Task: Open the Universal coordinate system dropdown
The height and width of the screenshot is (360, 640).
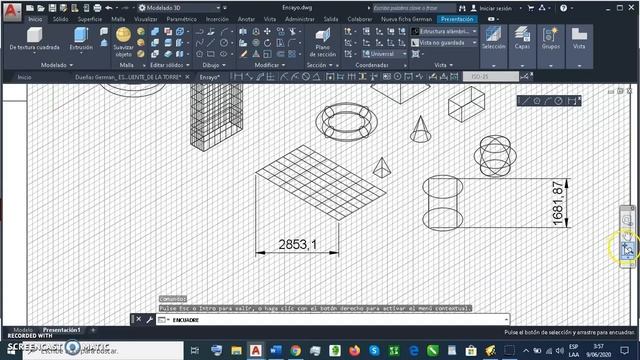Action: click(384, 53)
